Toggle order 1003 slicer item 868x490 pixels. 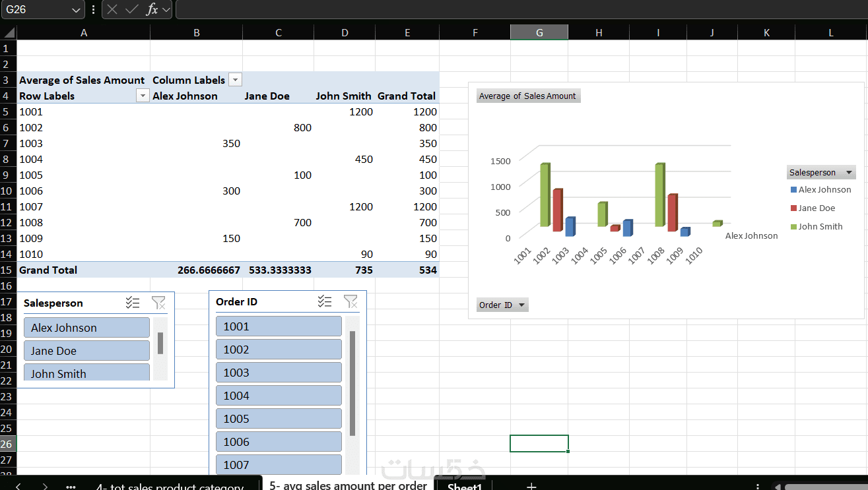click(x=279, y=373)
